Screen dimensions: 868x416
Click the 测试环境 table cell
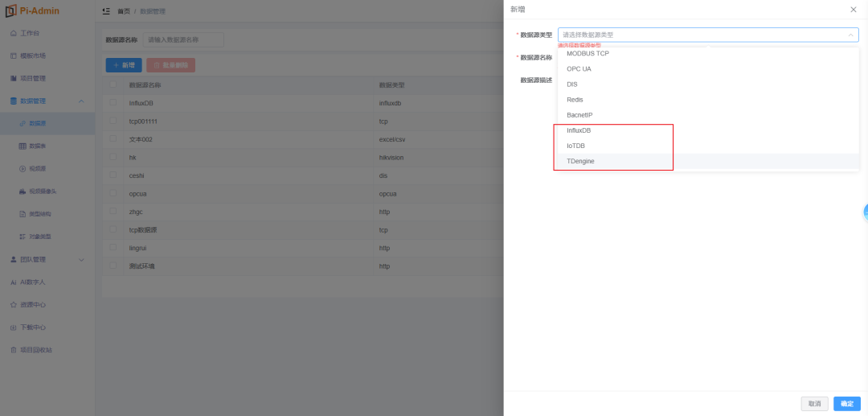click(141, 266)
